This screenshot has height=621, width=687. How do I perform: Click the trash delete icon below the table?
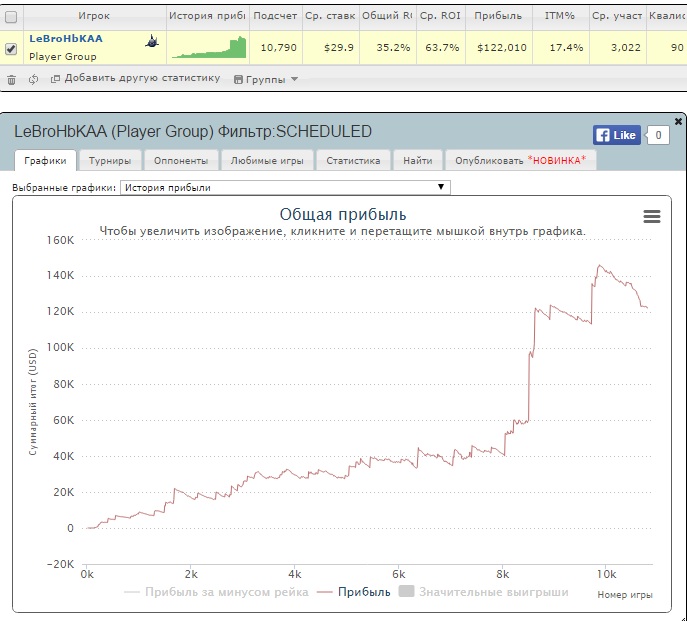pyautogui.click(x=11, y=79)
